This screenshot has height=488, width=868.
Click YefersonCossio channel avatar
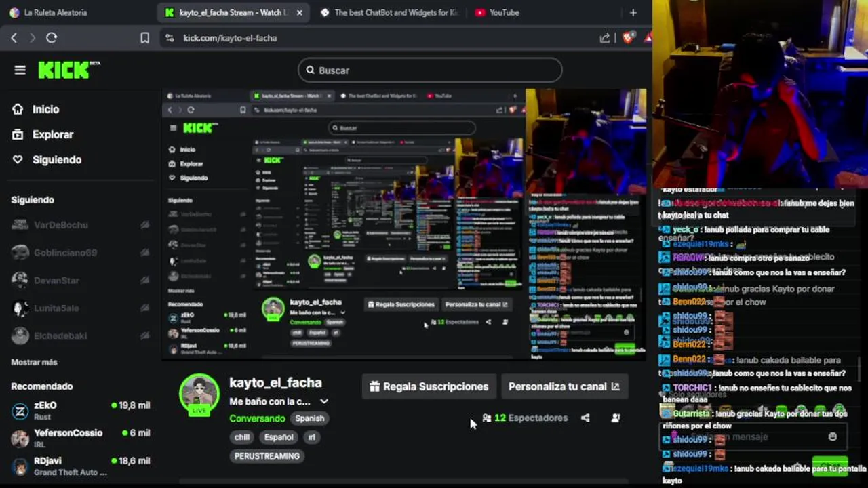(x=20, y=439)
